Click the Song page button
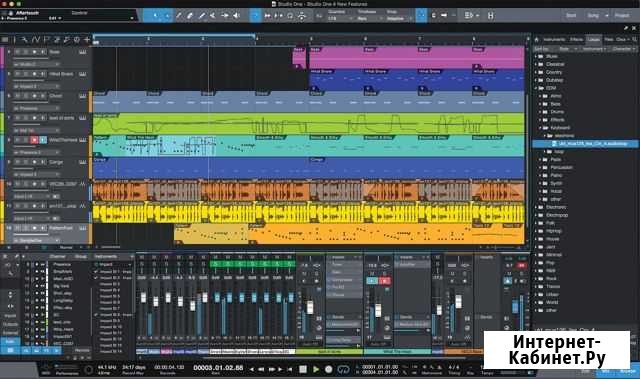 click(x=593, y=16)
